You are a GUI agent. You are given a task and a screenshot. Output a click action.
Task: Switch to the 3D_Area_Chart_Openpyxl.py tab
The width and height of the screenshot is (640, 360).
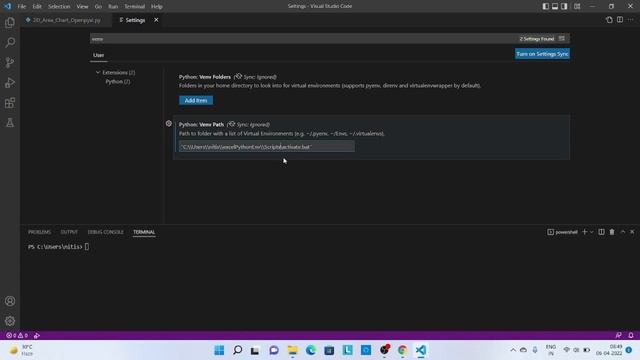click(x=67, y=20)
